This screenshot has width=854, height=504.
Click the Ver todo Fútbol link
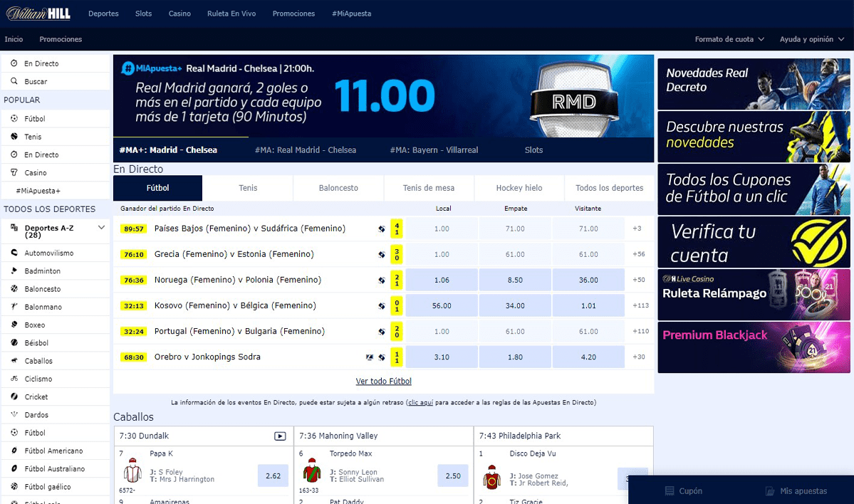point(383,381)
